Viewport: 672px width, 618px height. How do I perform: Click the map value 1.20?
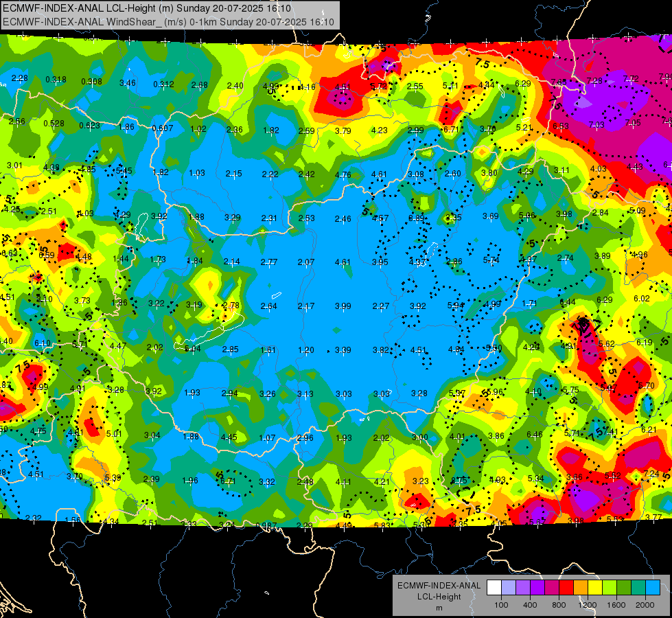click(306, 350)
